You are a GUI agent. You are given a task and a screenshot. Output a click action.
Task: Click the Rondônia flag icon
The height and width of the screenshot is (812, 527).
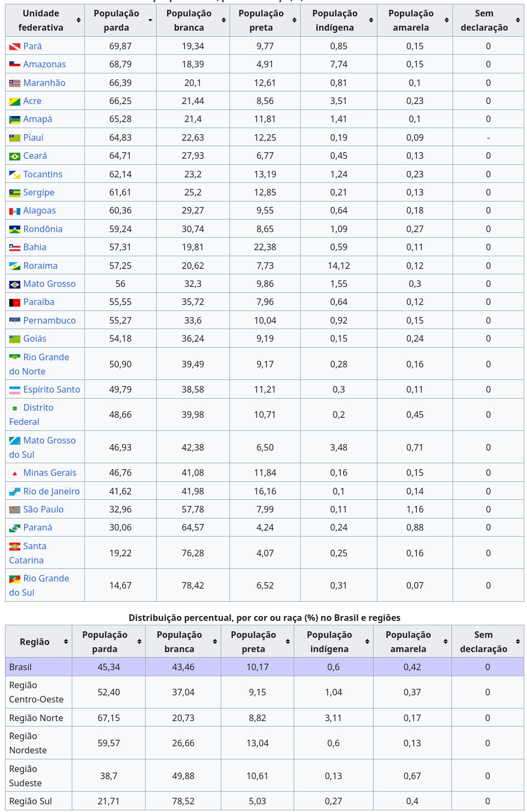(x=15, y=229)
